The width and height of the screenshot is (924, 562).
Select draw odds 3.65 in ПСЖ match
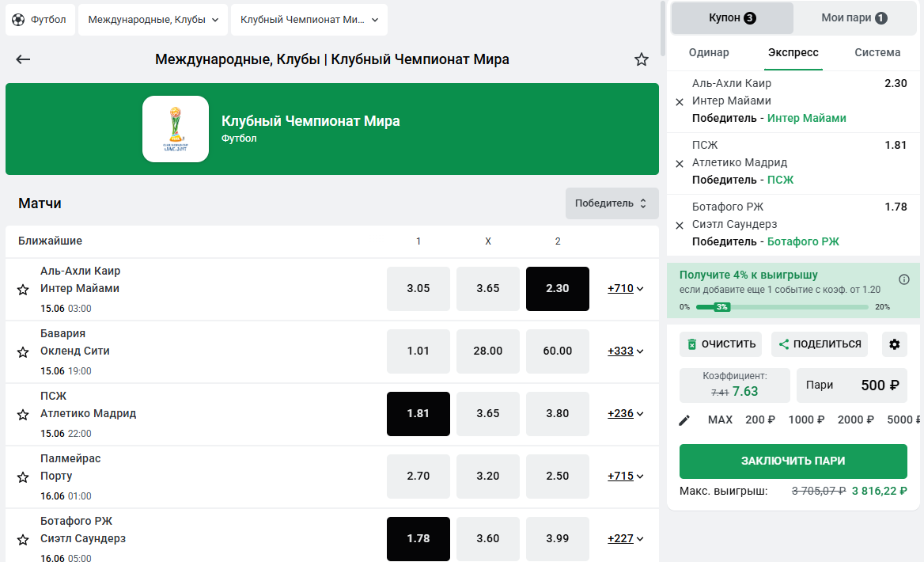coord(488,413)
